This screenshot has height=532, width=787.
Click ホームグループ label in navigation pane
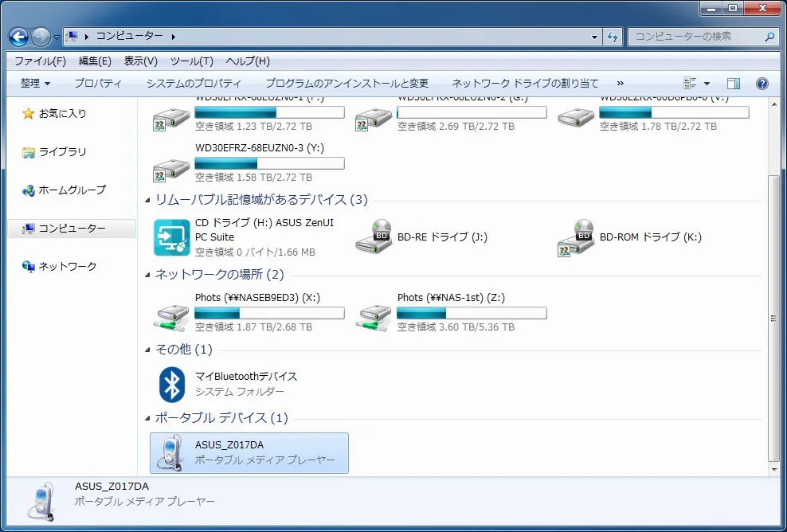pyautogui.click(x=72, y=190)
